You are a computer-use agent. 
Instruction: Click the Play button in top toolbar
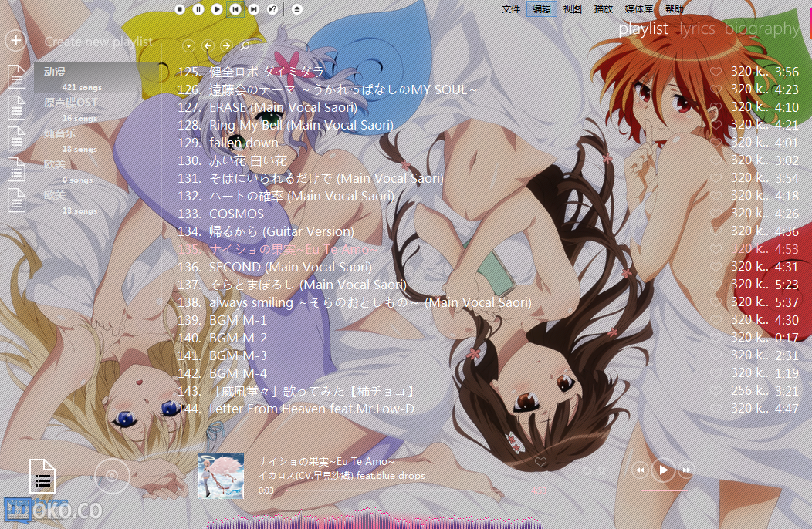point(217,9)
